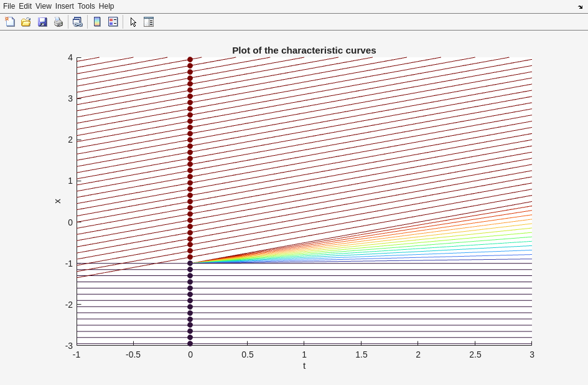The height and width of the screenshot is (385, 588).
Task: Select the topmost dark red marker at t=0
Action: (x=190, y=60)
